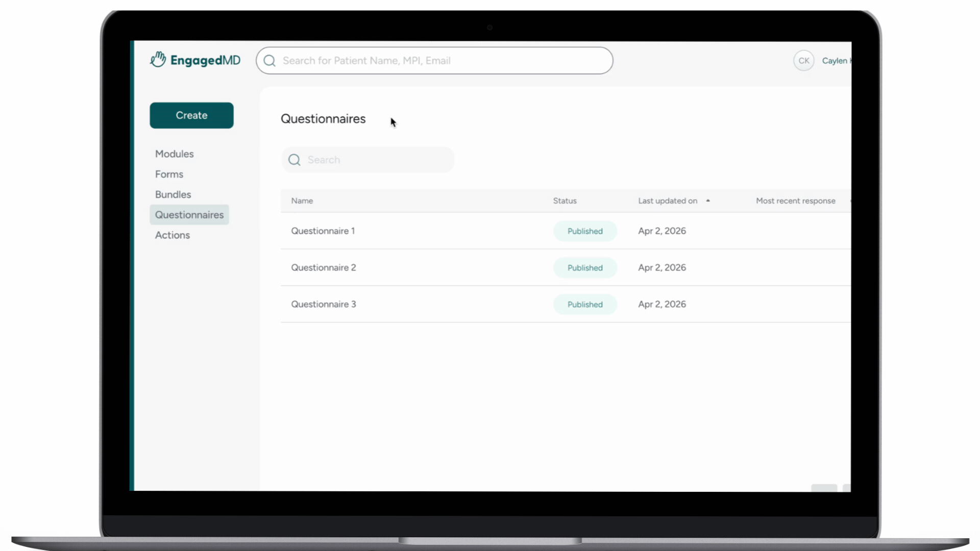Click the Published badge for Questionnaire 2
980x551 pixels.
[585, 268]
